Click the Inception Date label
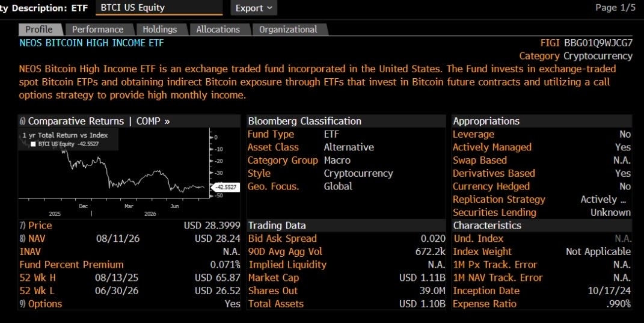 (x=486, y=291)
